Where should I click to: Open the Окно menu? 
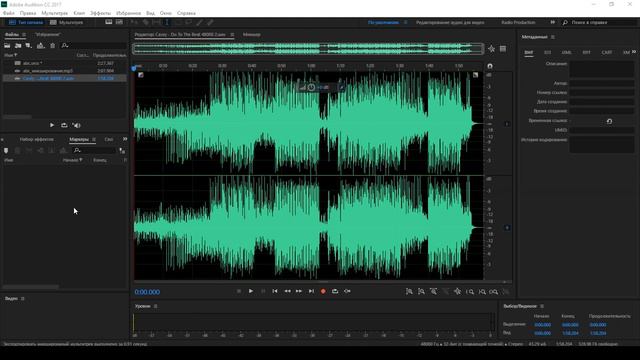166,13
